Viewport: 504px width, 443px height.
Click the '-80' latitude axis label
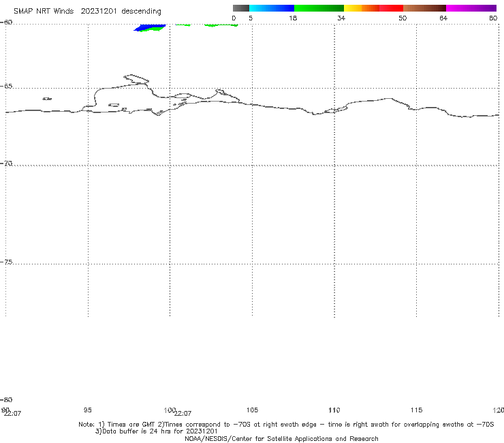point(6,399)
